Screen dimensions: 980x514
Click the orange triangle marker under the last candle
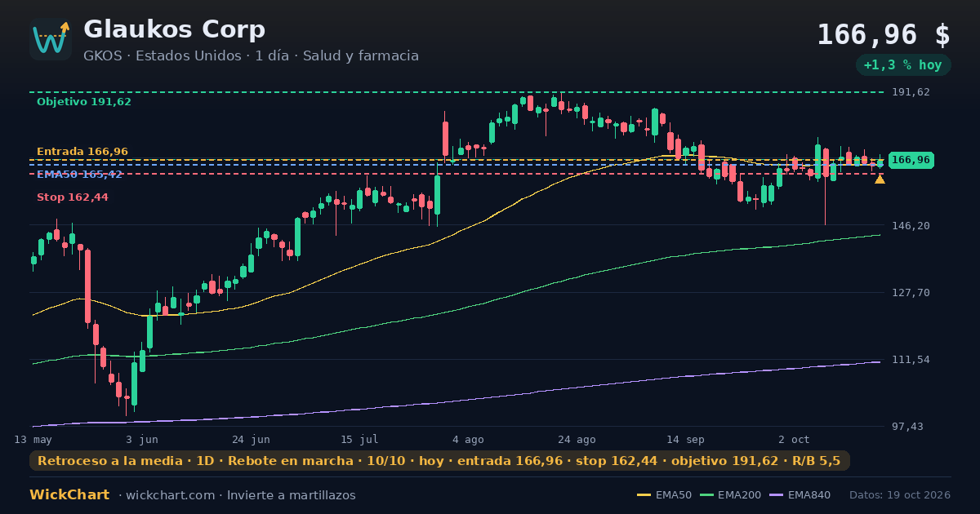pyautogui.click(x=880, y=179)
